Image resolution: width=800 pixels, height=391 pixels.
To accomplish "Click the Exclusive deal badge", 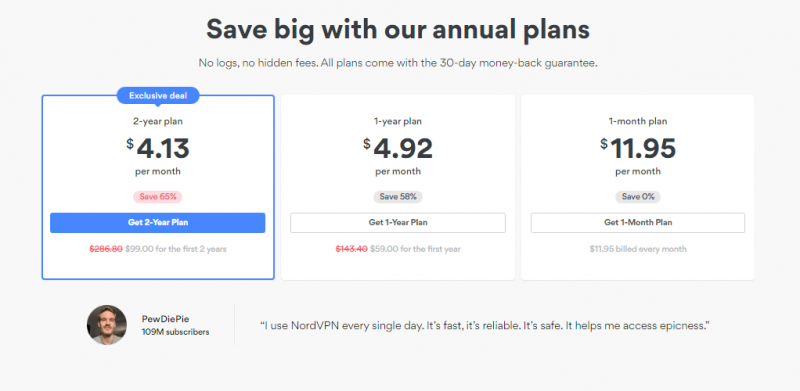I will (158, 95).
